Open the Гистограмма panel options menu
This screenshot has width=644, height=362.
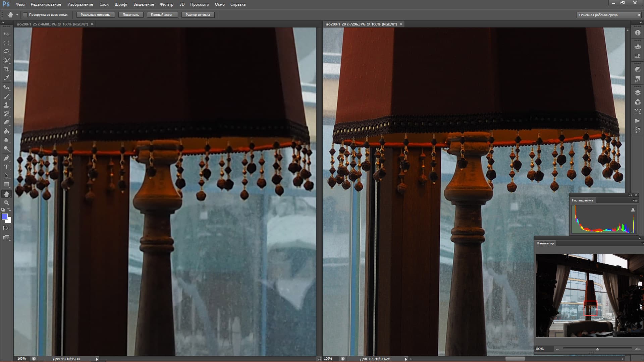click(x=635, y=200)
